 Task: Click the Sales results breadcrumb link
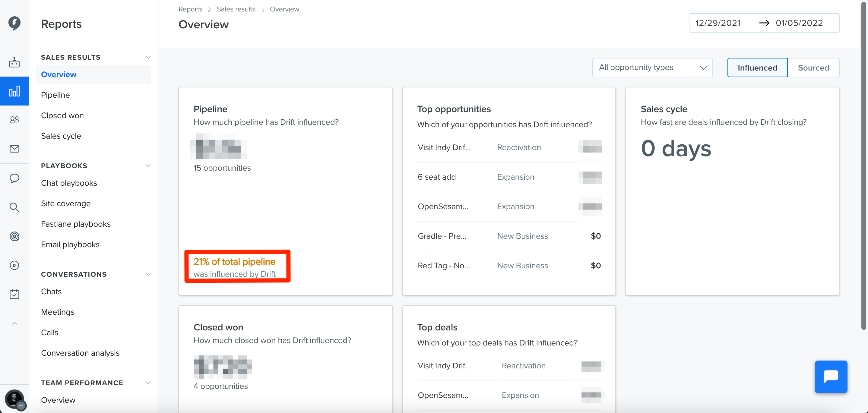pos(236,9)
